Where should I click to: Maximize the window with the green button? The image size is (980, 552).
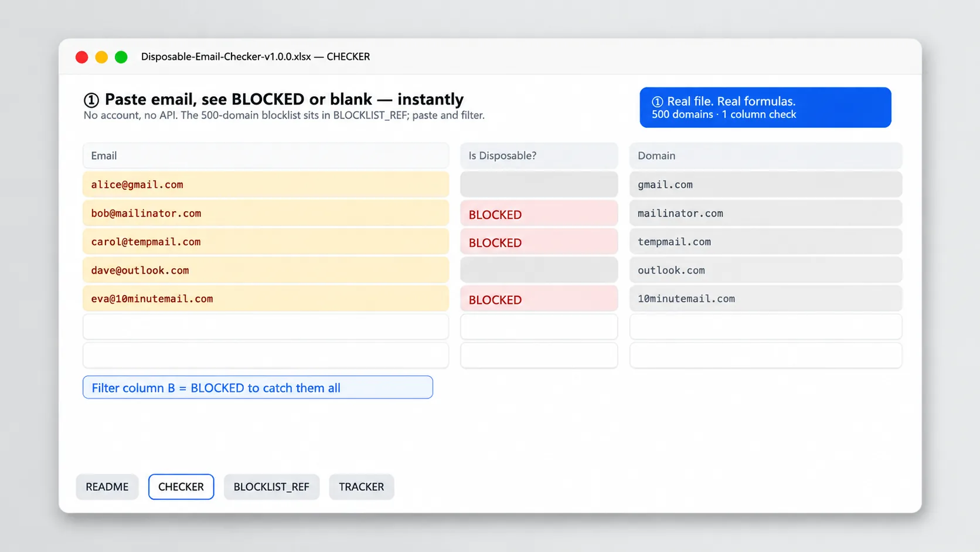(x=121, y=57)
